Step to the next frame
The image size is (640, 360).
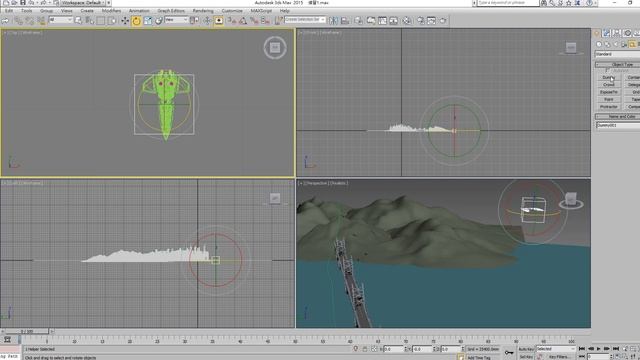pos(607,349)
